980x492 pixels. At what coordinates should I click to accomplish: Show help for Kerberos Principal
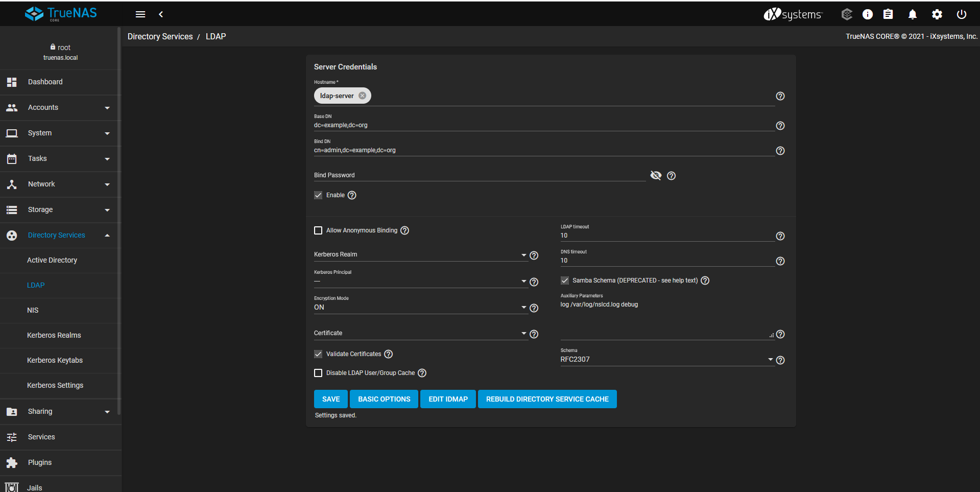[534, 282]
